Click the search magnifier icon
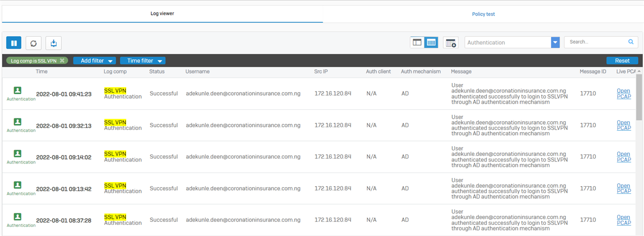The image size is (644, 236). point(631,42)
